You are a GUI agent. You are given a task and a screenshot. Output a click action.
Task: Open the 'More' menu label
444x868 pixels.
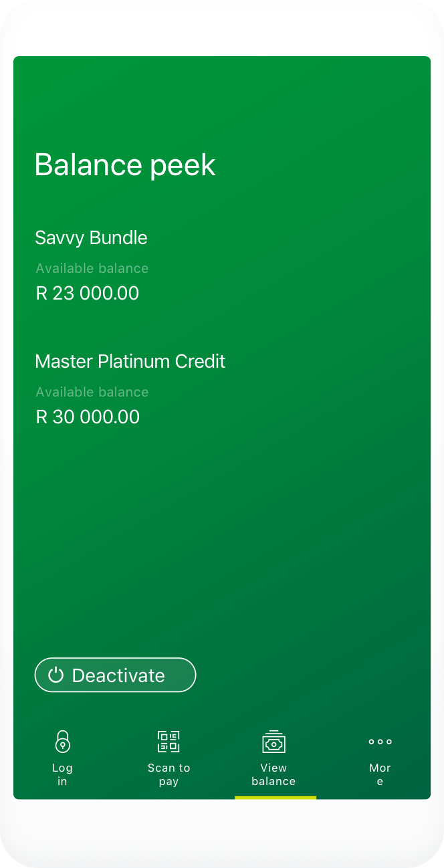[380, 774]
